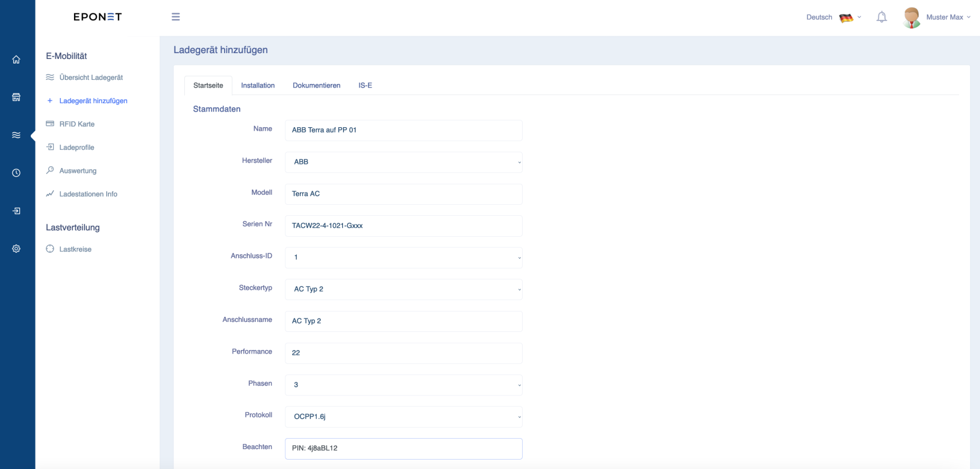Click the Modell input field
This screenshot has height=469, width=980.
(x=404, y=194)
